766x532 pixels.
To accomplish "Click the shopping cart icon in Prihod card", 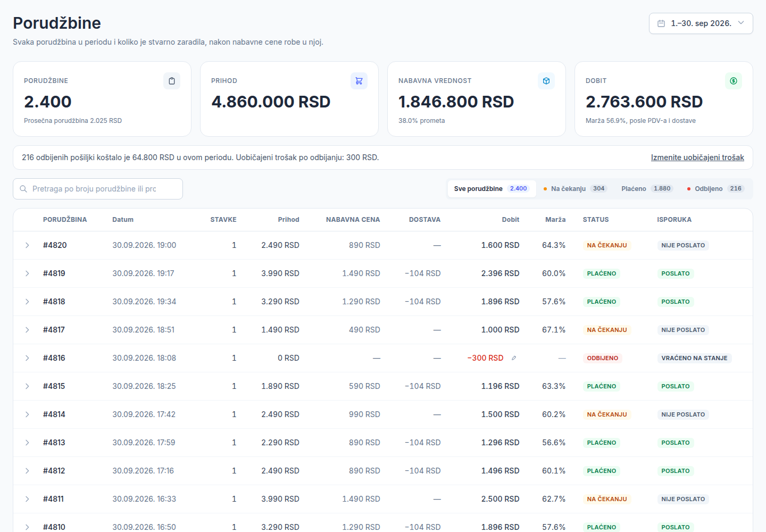I will click(359, 81).
